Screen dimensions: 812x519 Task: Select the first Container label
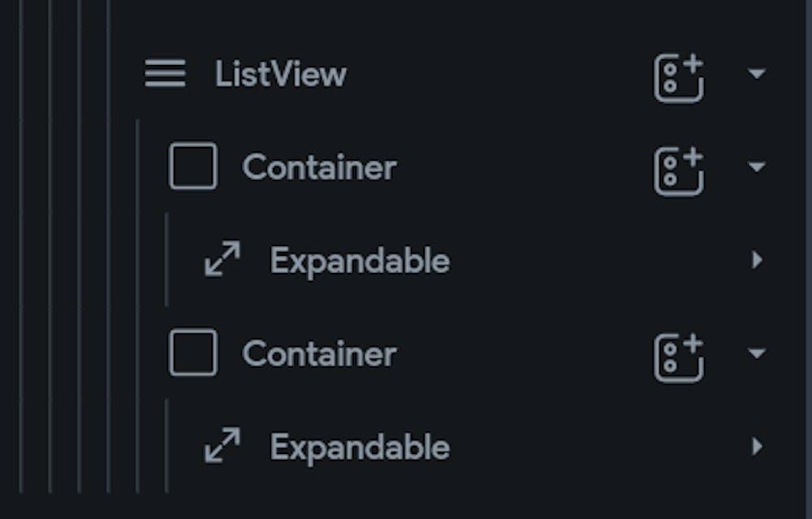(319, 167)
